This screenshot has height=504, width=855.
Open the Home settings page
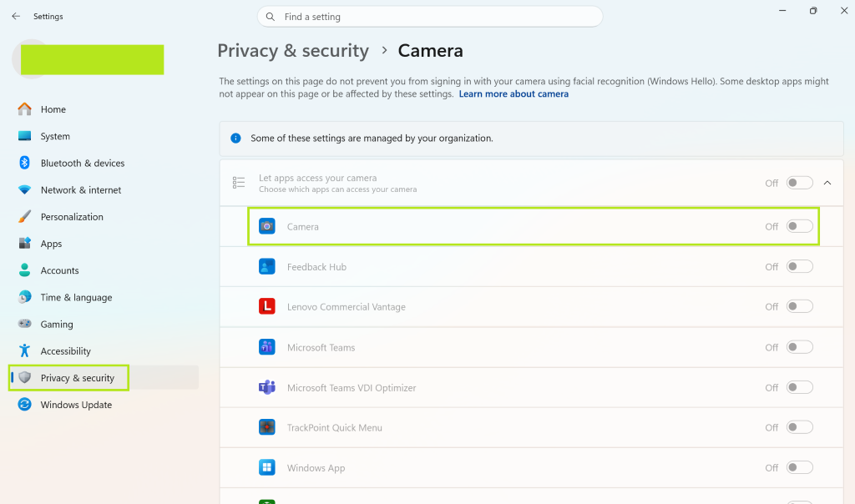53,109
